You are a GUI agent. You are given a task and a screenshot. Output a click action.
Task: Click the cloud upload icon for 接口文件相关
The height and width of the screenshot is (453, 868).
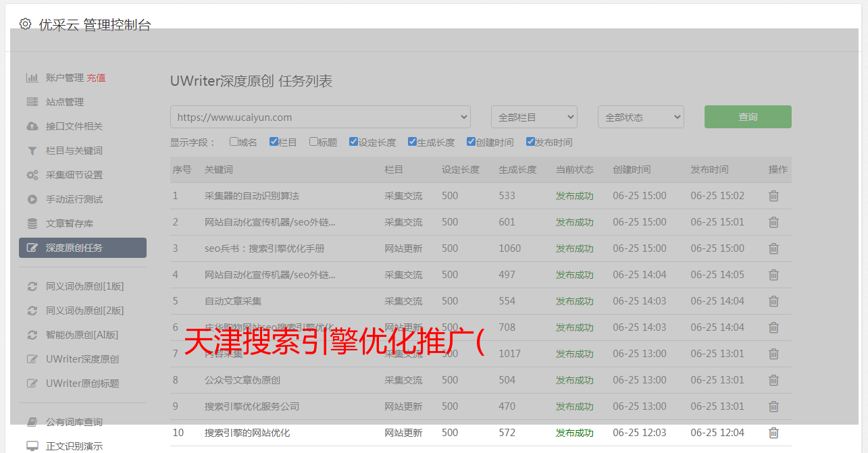click(32, 126)
